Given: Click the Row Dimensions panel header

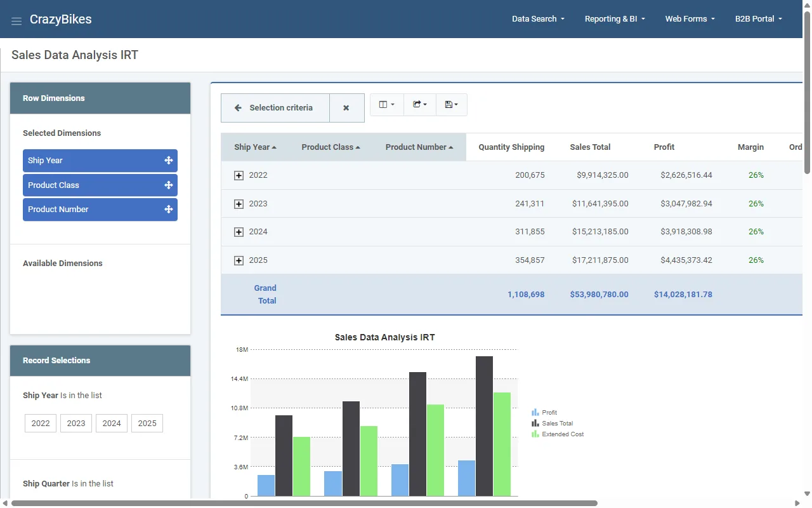Looking at the screenshot, I should coord(100,98).
